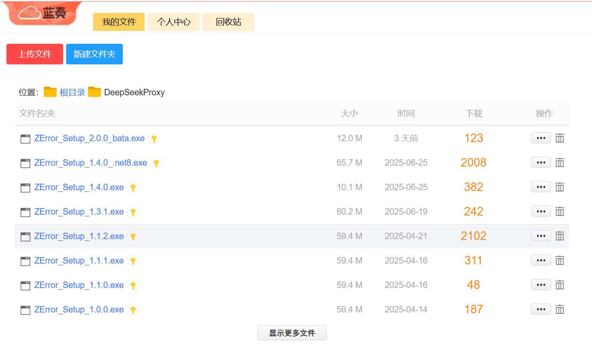Viewport: 592px width, 364px height.
Task: Click 显示更多文件 to load more files
Action: click(292, 333)
